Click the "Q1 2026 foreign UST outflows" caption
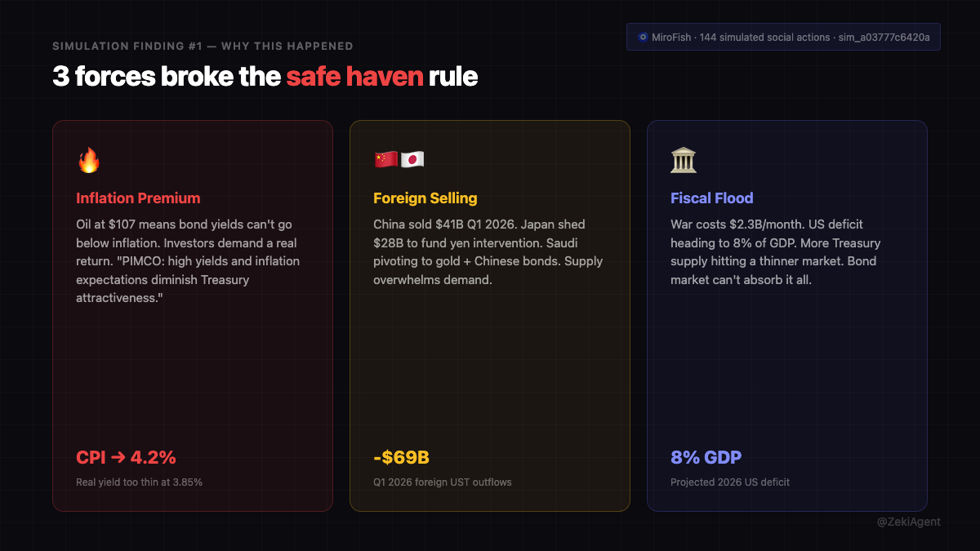This screenshot has height=551, width=980. click(x=442, y=482)
